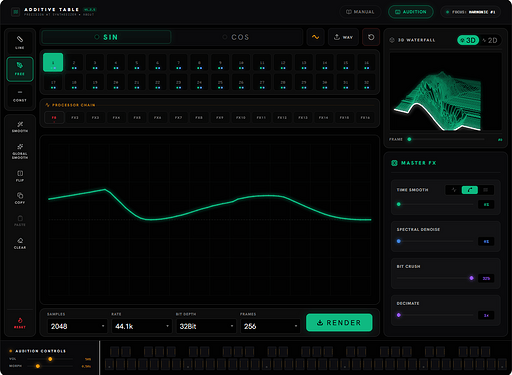Click the Additive Table logo icon
512x375 pixels.
15,12
